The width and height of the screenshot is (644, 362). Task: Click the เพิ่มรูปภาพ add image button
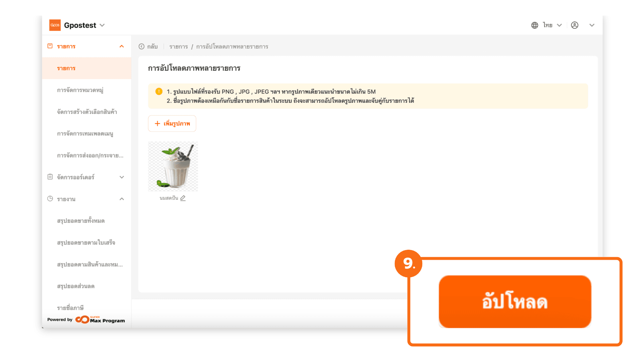coord(172,123)
